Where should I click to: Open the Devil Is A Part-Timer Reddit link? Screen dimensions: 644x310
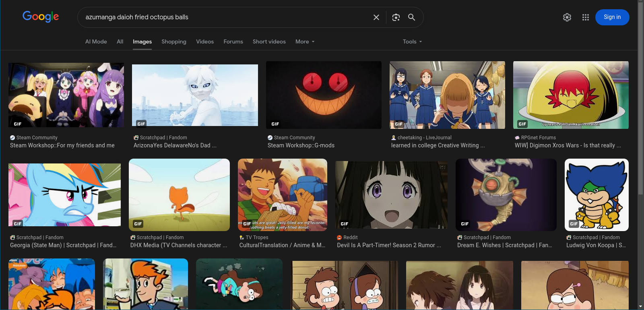(388, 245)
